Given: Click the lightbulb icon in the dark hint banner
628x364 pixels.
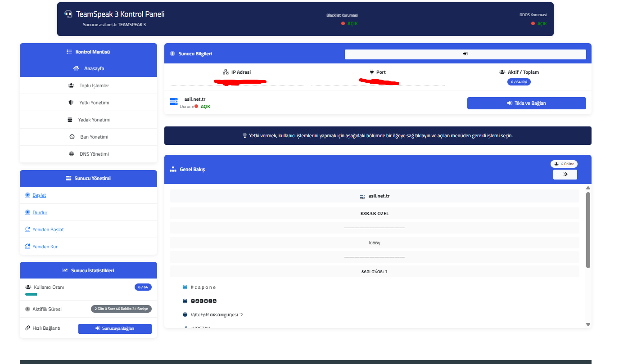Looking at the screenshot, I should tap(245, 135).
